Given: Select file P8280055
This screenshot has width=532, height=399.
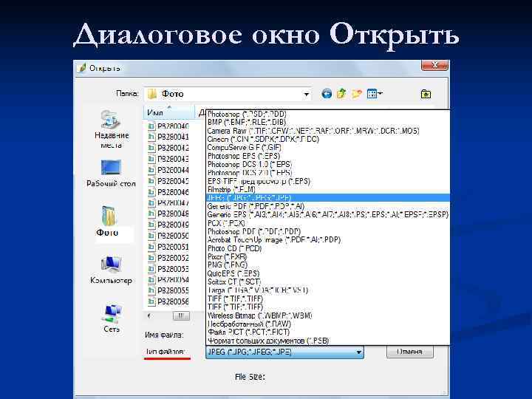Looking at the screenshot, I should click(168, 291).
